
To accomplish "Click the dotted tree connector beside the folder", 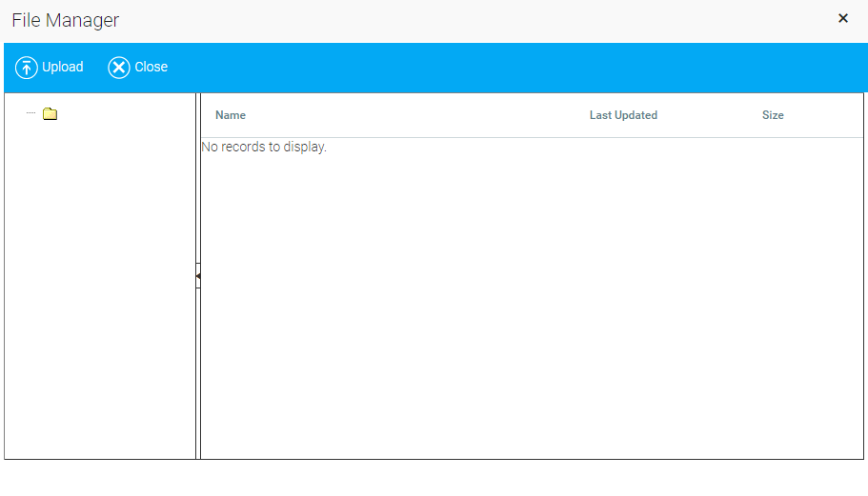I will point(31,114).
